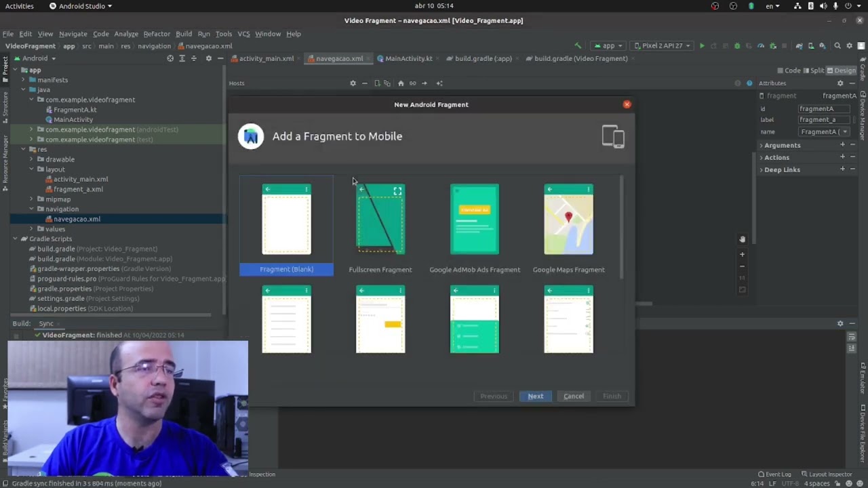Click the label field containing fragment_a
This screenshot has width=868, height=488.
point(825,120)
